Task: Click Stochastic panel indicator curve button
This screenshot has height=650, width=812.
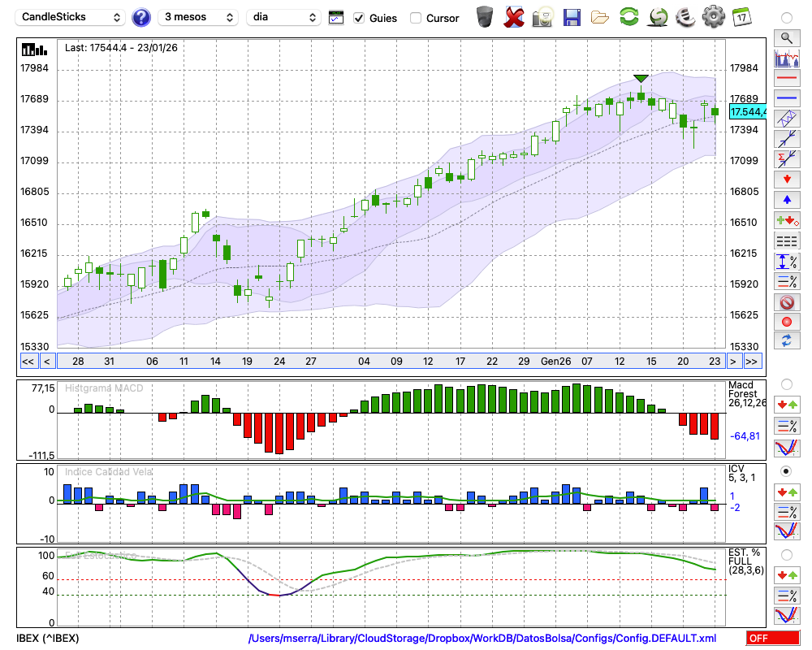Action: (x=787, y=615)
